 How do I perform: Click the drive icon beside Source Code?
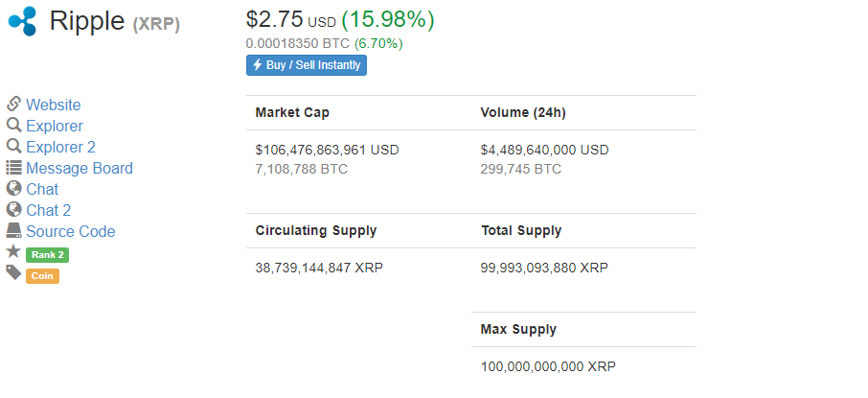point(13,230)
